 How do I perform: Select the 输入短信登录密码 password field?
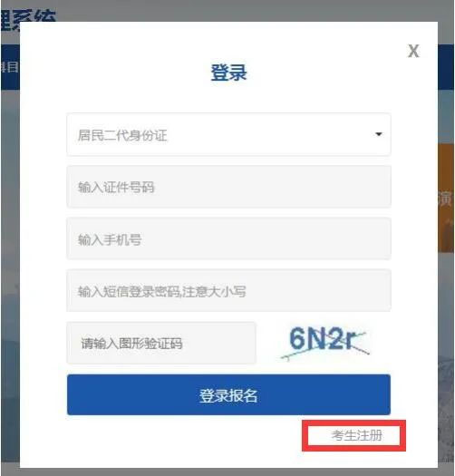pos(228,290)
